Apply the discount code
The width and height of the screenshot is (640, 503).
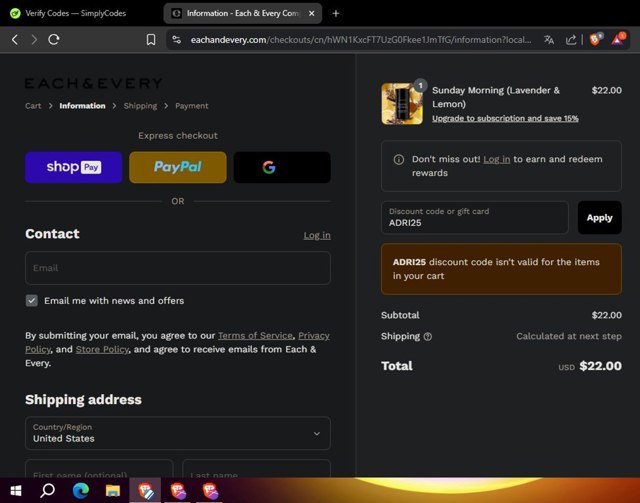(x=600, y=218)
